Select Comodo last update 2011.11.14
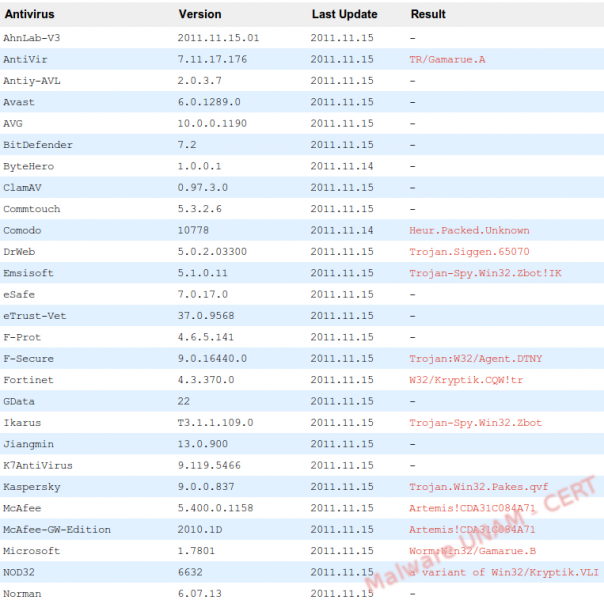 [342, 230]
